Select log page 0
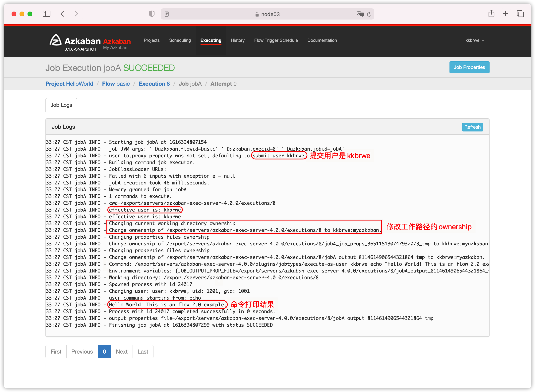 [x=104, y=351]
